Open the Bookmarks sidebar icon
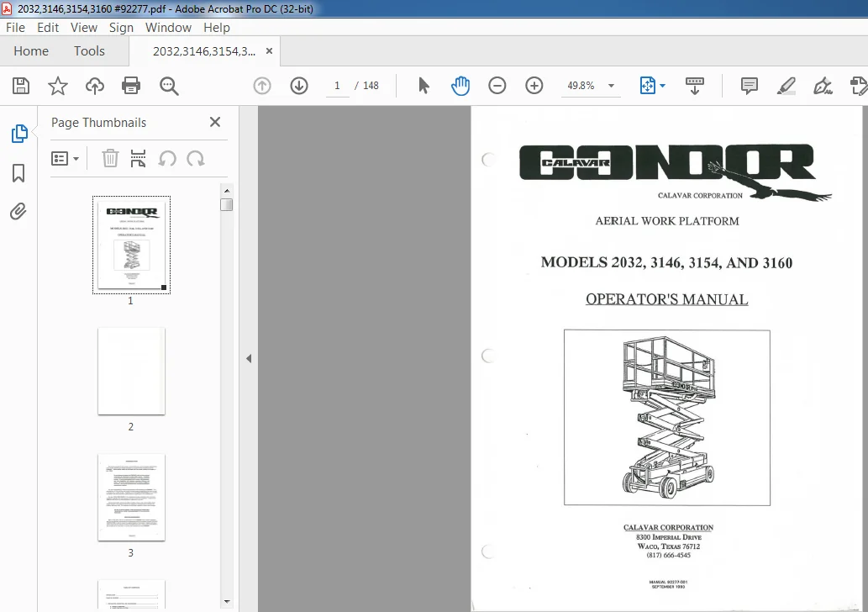Image resolution: width=868 pixels, height=612 pixels. point(18,173)
